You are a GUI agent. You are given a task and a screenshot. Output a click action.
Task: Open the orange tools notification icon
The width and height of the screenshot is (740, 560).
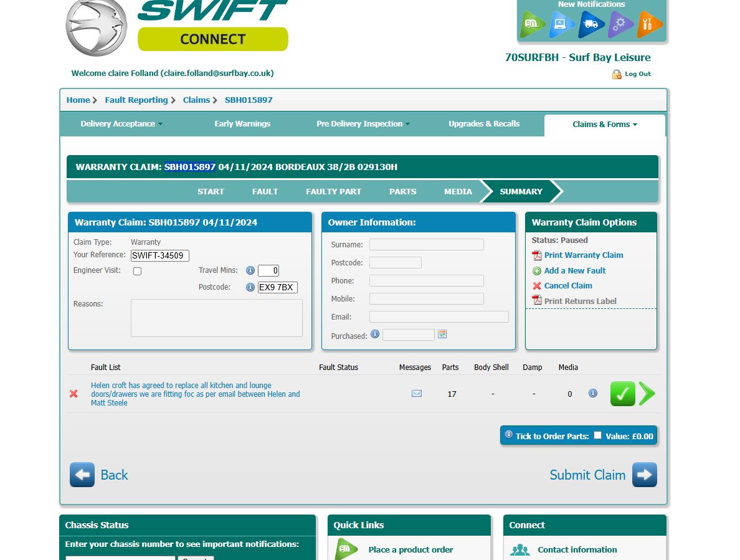coord(650,24)
